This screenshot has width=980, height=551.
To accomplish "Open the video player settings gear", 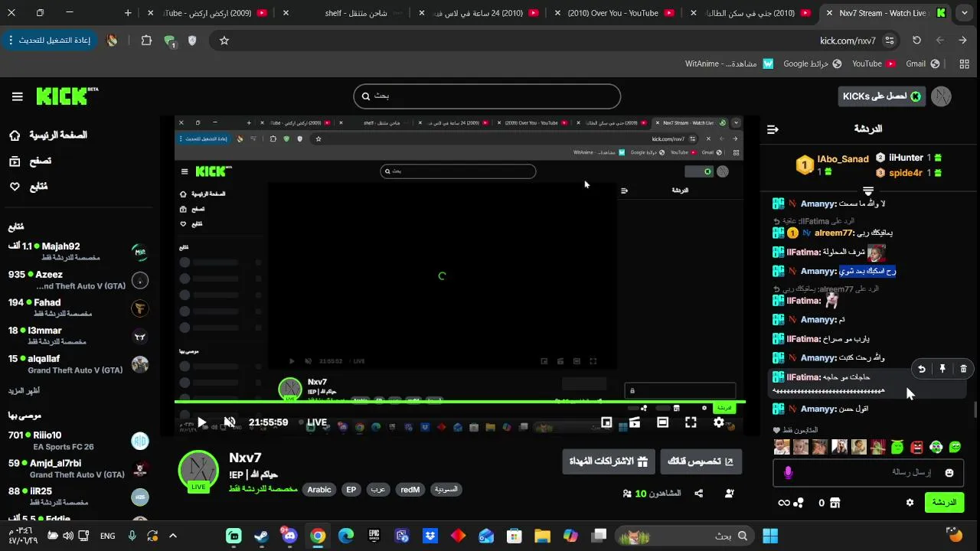I will click(719, 422).
